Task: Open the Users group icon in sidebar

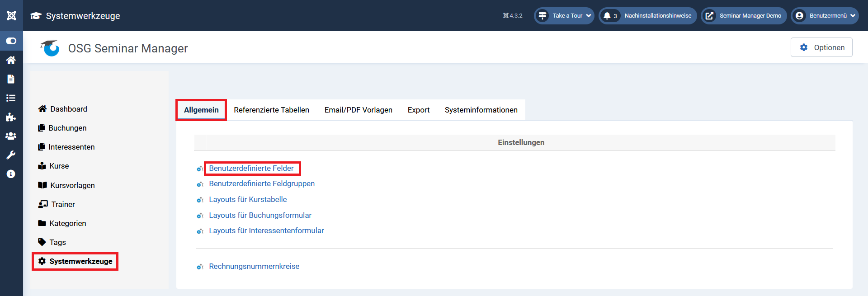Action: tap(11, 136)
